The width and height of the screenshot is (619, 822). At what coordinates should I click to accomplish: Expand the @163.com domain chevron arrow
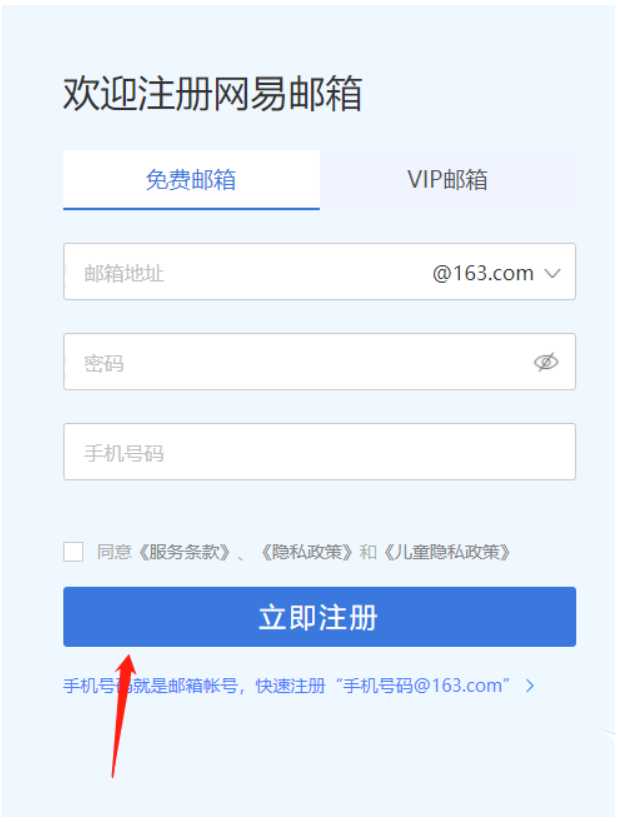(x=552, y=273)
